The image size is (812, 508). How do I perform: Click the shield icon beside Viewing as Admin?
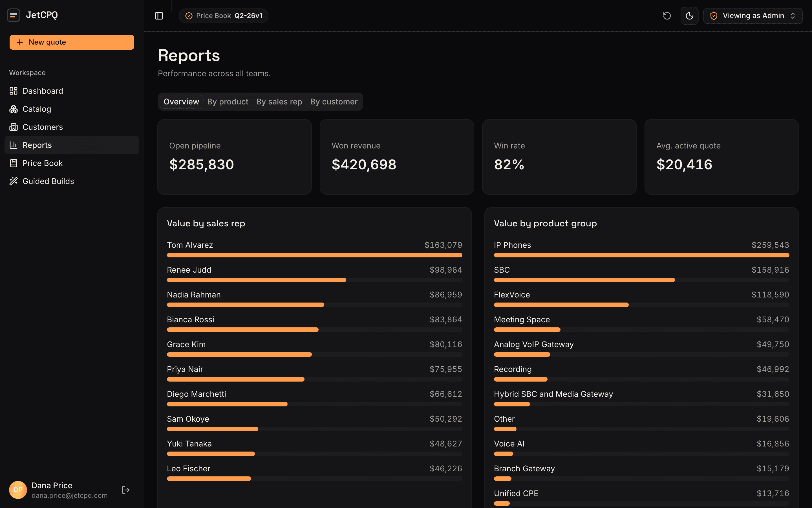pos(714,16)
